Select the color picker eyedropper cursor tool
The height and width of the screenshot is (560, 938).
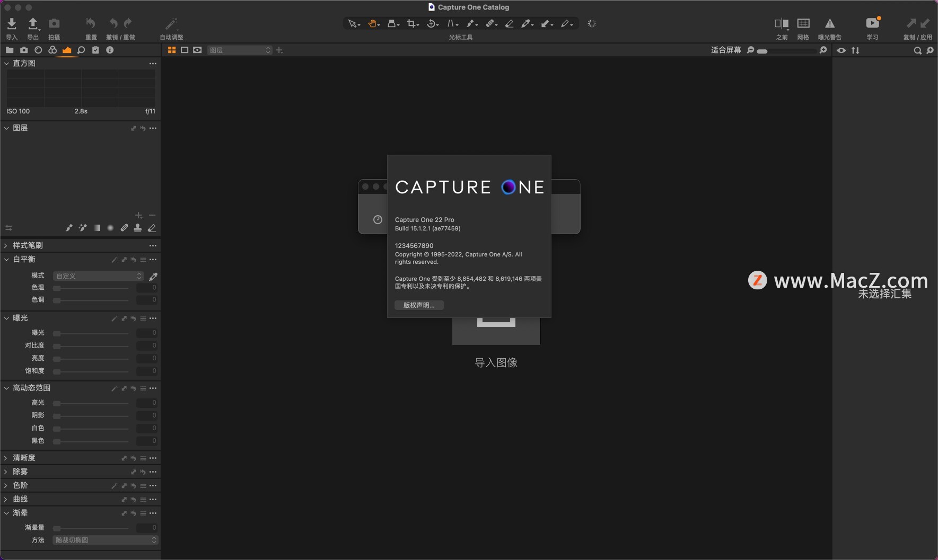click(527, 24)
